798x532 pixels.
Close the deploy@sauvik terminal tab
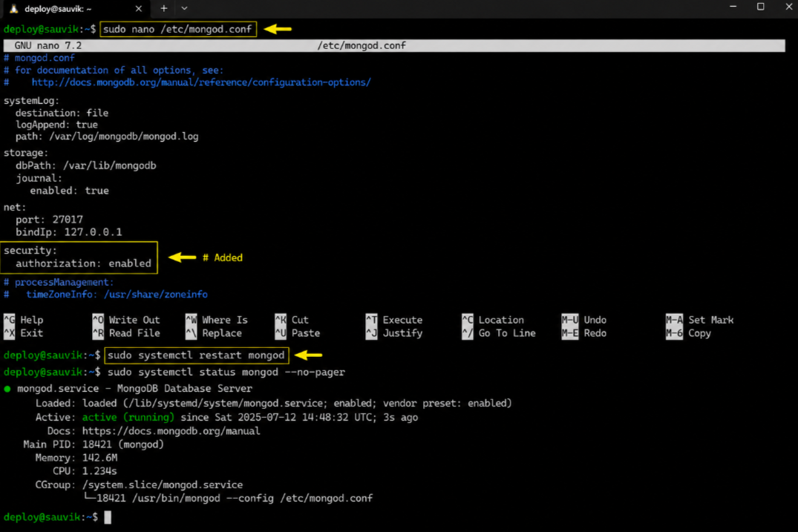click(x=138, y=9)
